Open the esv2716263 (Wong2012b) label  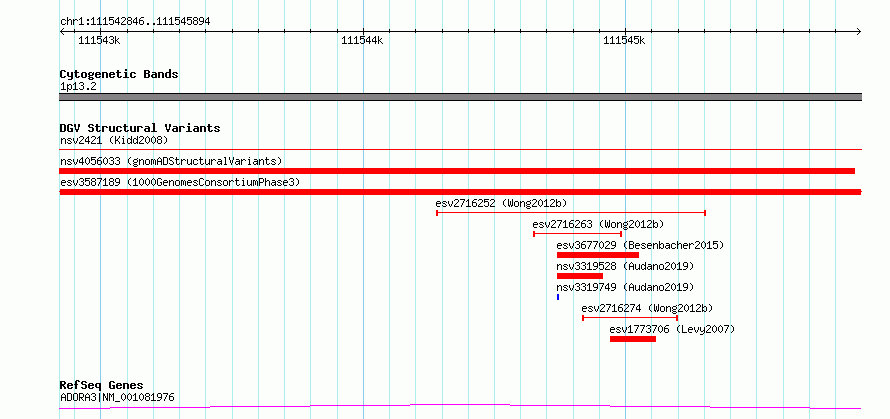click(x=598, y=224)
